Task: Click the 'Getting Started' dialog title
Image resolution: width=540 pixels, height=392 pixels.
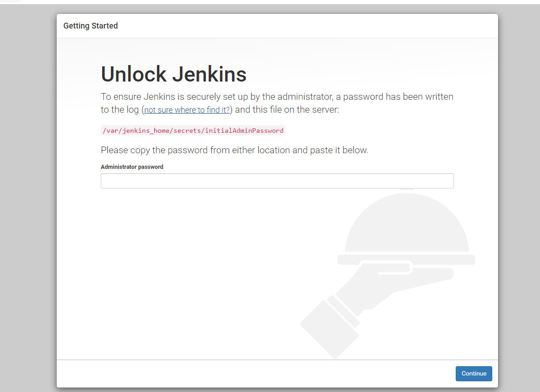Action: point(91,26)
